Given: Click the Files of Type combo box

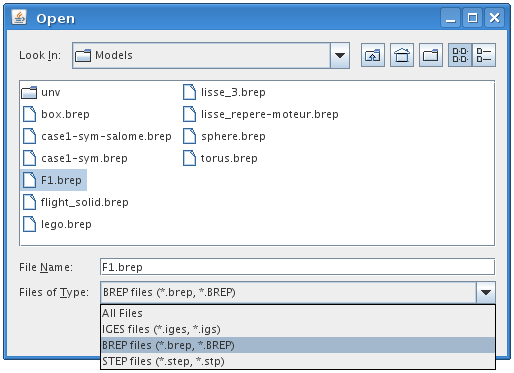Looking at the screenshot, I should pyautogui.click(x=297, y=292).
